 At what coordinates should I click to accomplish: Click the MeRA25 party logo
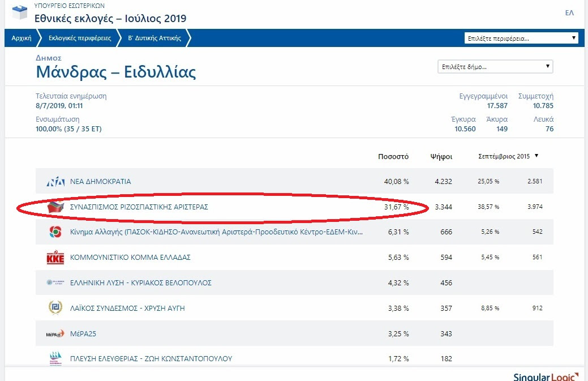pyautogui.click(x=55, y=334)
